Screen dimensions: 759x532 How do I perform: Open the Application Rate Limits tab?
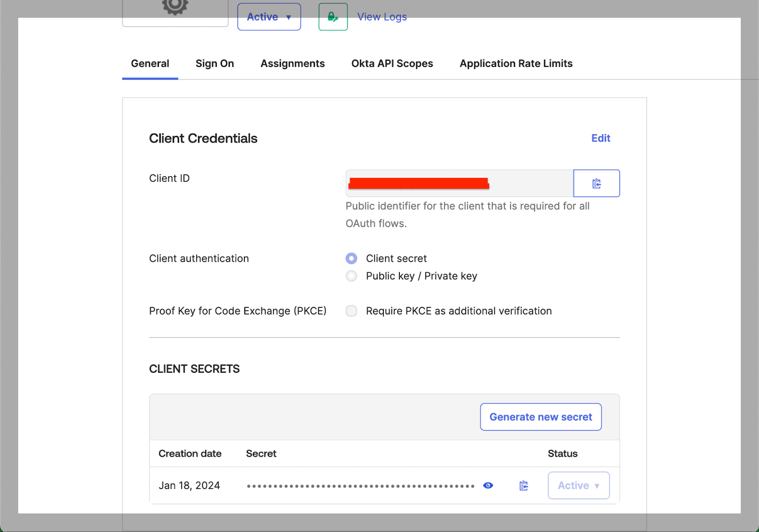(516, 63)
